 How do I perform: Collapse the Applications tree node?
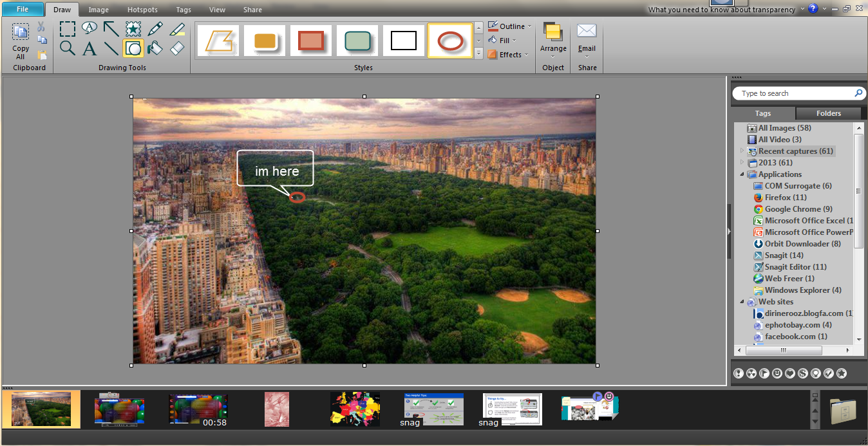[x=742, y=174]
